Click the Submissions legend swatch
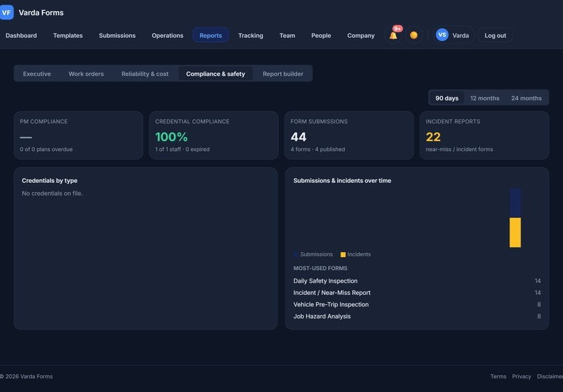Screen dimensions: 563x392 (x=296, y=254)
